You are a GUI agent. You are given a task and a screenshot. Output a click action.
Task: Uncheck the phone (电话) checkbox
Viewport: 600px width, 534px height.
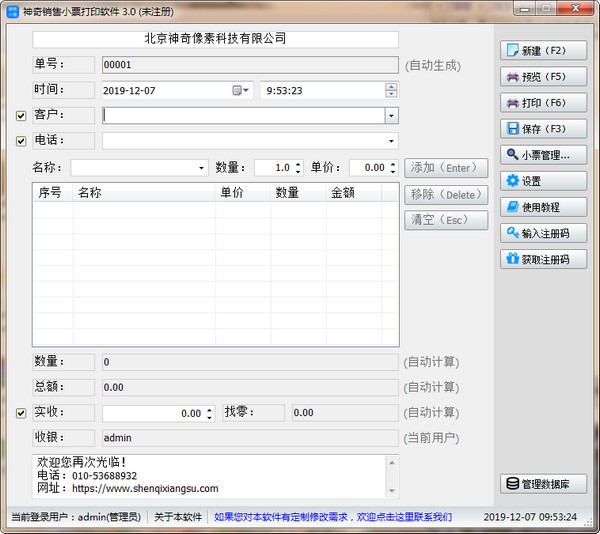click(21, 141)
